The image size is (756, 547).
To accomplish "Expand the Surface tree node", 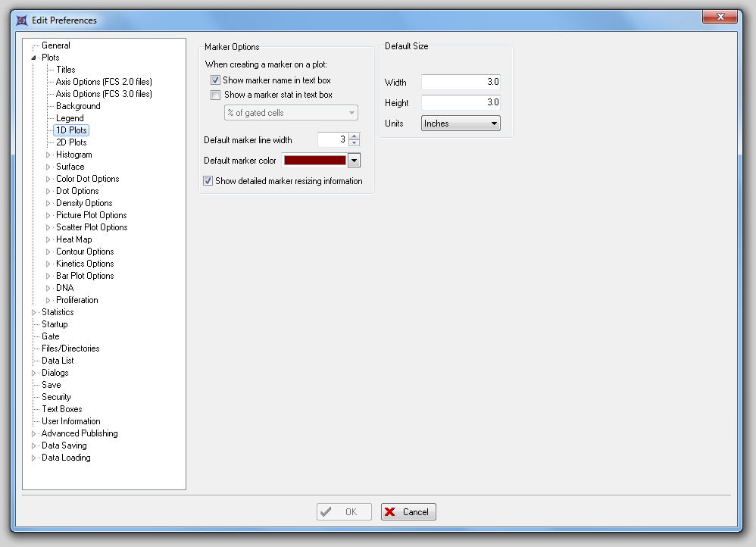I will coord(48,167).
